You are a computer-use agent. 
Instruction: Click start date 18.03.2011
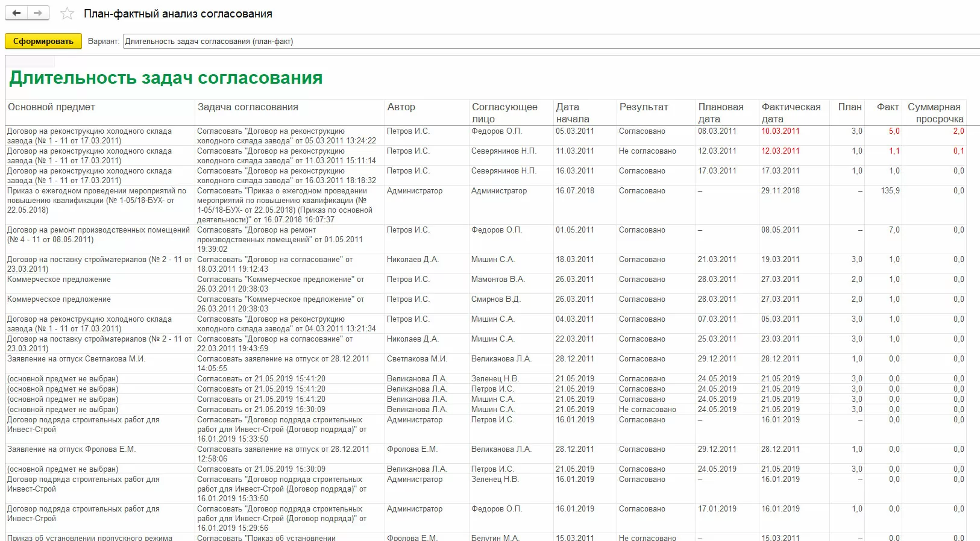(574, 260)
